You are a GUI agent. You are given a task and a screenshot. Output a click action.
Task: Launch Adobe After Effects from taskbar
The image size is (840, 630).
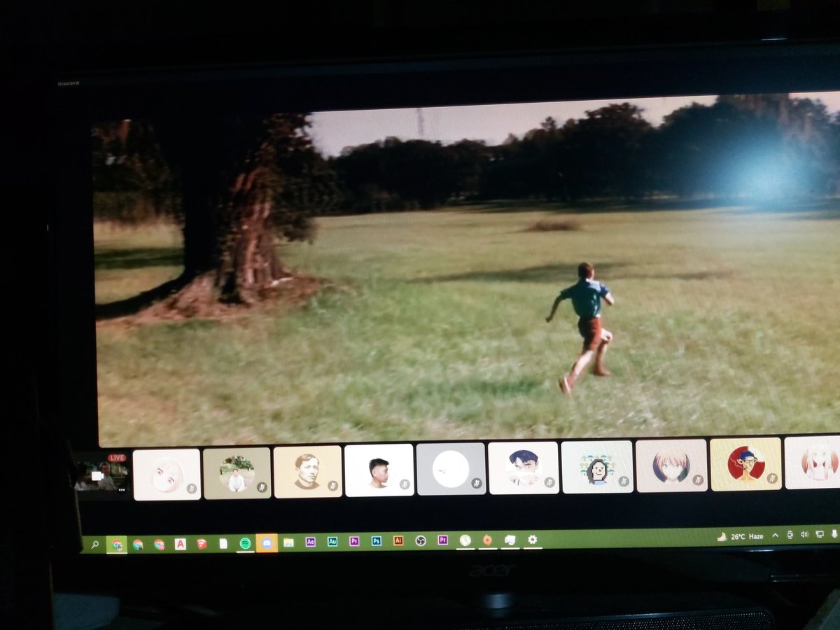pos(311,542)
